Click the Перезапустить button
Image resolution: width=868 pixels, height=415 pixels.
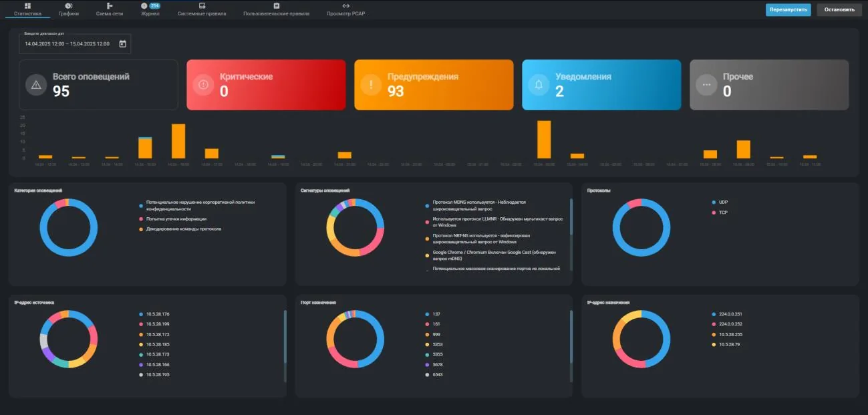coord(788,10)
